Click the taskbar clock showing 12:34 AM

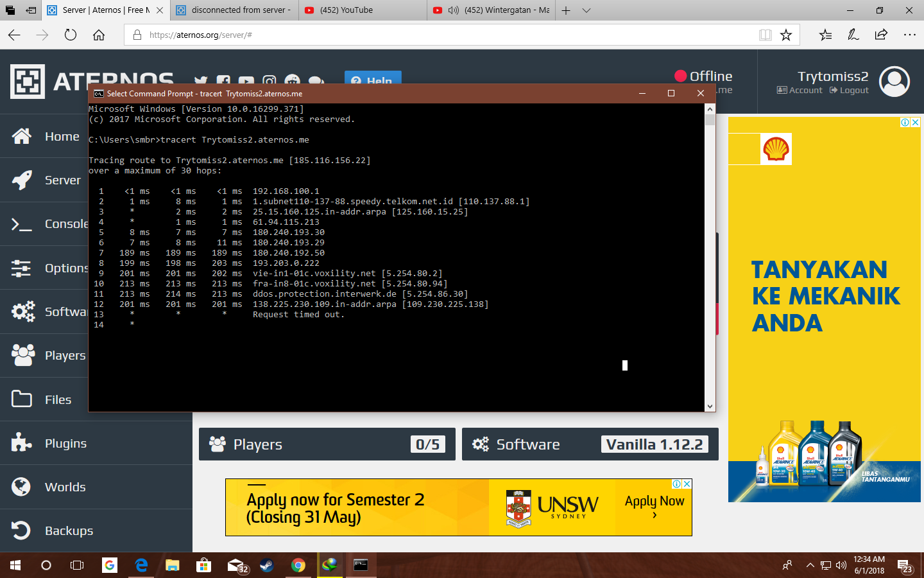pyautogui.click(x=869, y=565)
